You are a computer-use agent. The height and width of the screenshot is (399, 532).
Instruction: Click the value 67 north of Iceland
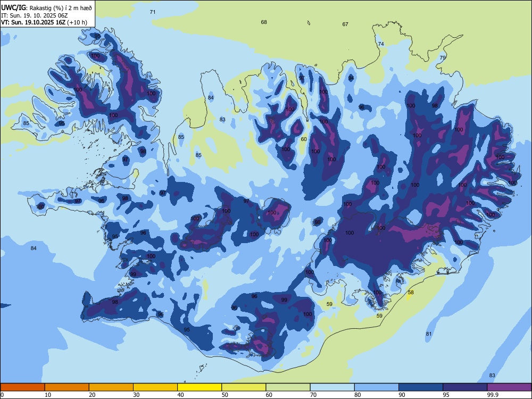[x=345, y=24]
